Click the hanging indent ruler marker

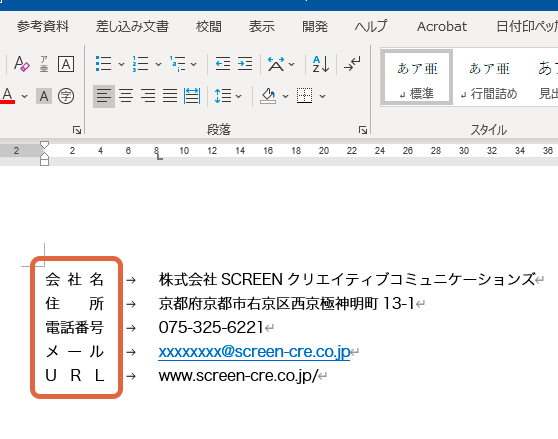44,155
